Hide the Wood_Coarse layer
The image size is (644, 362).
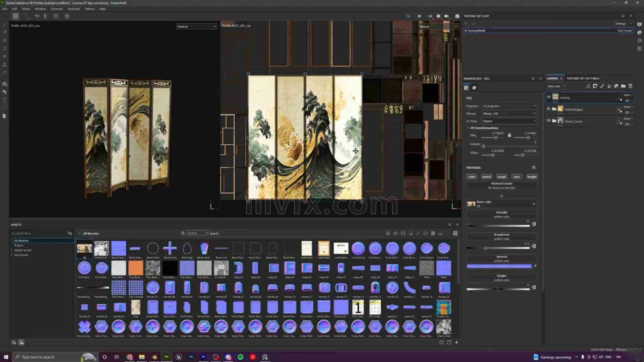549,121
